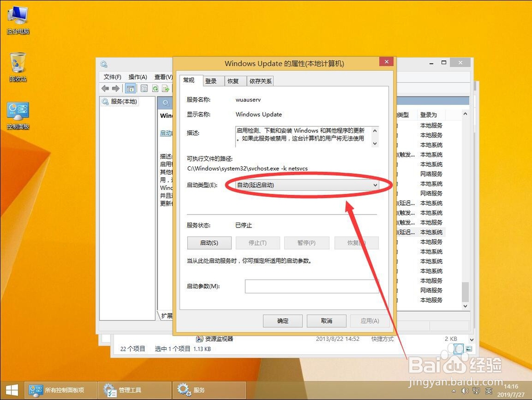Click the properties icon in Services toolbar
Viewport: 532px width, 400px height.
tap(144, 88)
